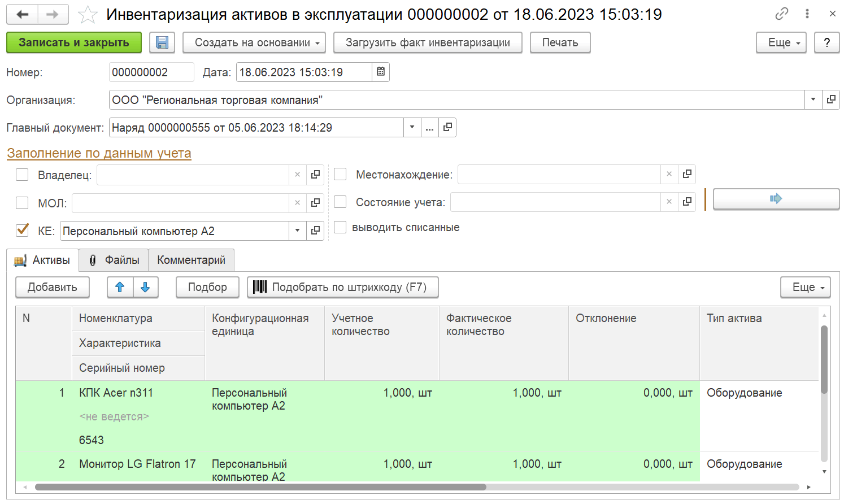This screenshot has height=504, width=844.
Task: Open the top toolbar Еще menu
Action: click(x=781, y=42)
